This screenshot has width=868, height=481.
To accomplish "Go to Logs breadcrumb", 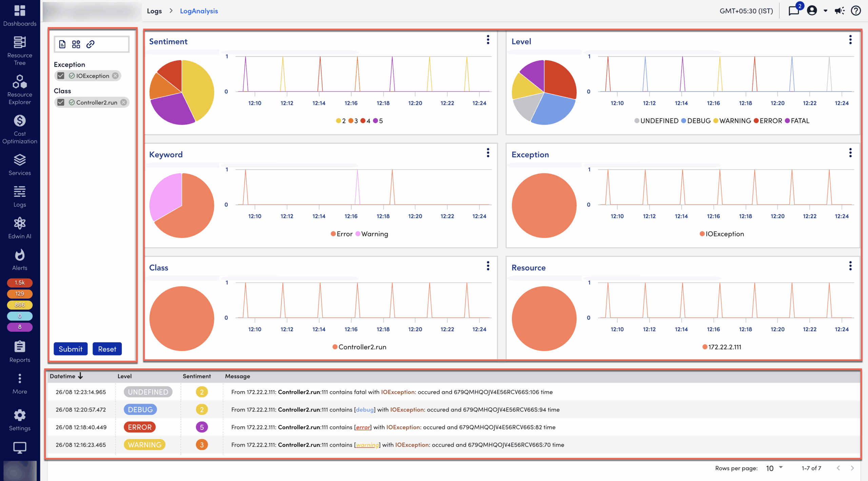I will coord(154,11).
